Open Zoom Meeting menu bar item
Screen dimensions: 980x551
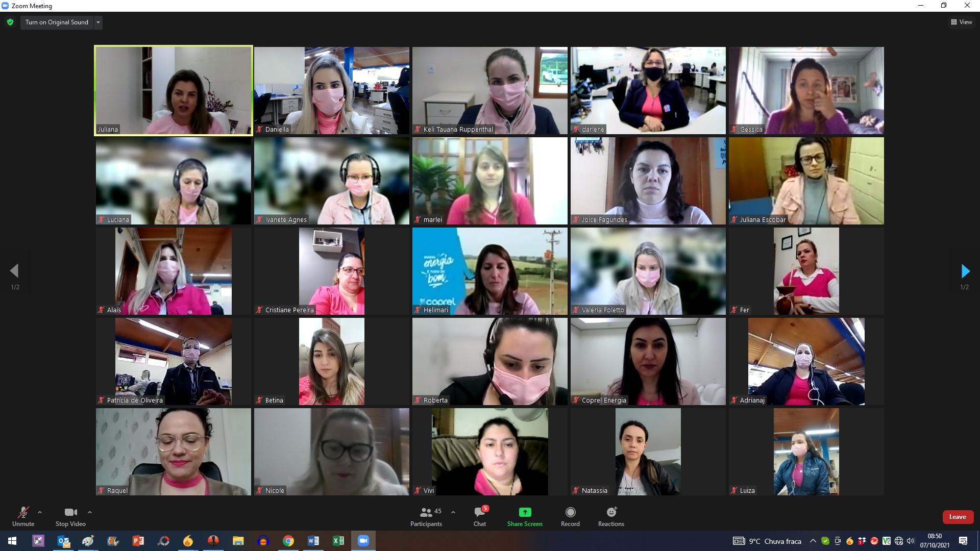click(x=33, y=6)
